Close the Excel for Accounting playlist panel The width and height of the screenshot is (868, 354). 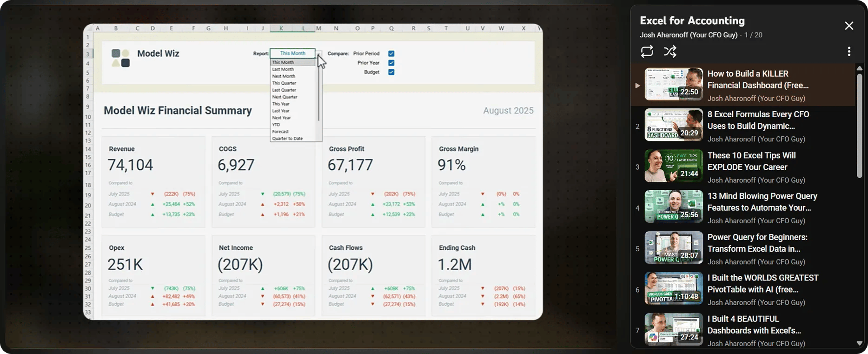coord(848,26)
